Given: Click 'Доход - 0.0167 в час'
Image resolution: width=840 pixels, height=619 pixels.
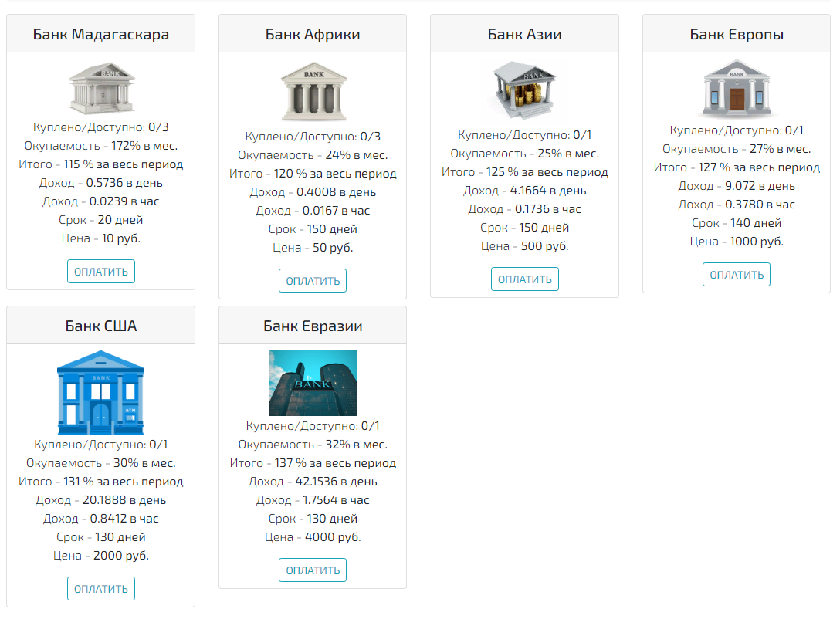Looking at the screenshot, I should (x=313, y=211).
